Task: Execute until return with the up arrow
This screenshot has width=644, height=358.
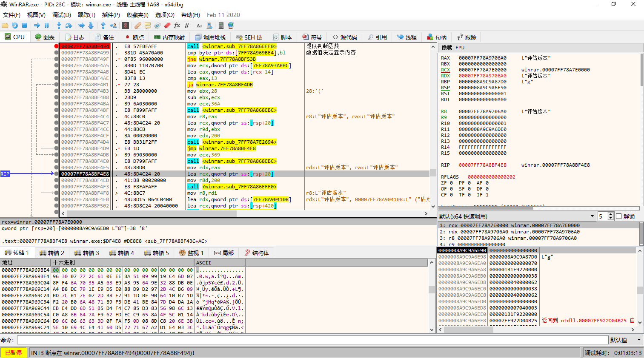Action: point(103,26)
